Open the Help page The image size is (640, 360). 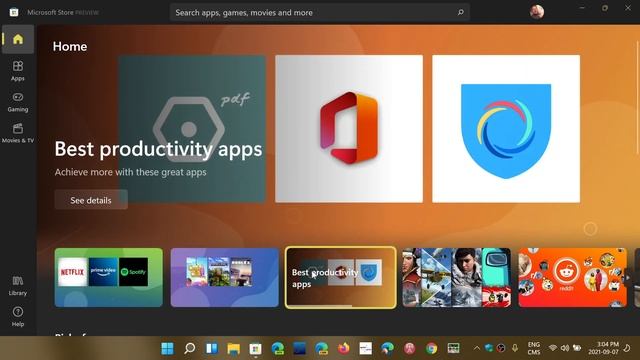tap(18, 317)
